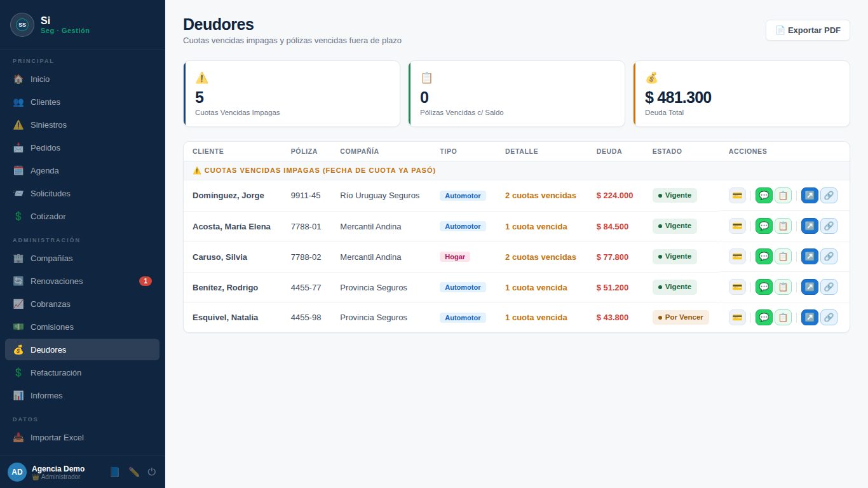Viewport: 868px width, 488px height.
Task: Click the Hogar type tag
Action: pyautogui.click(x=455, y=257)
